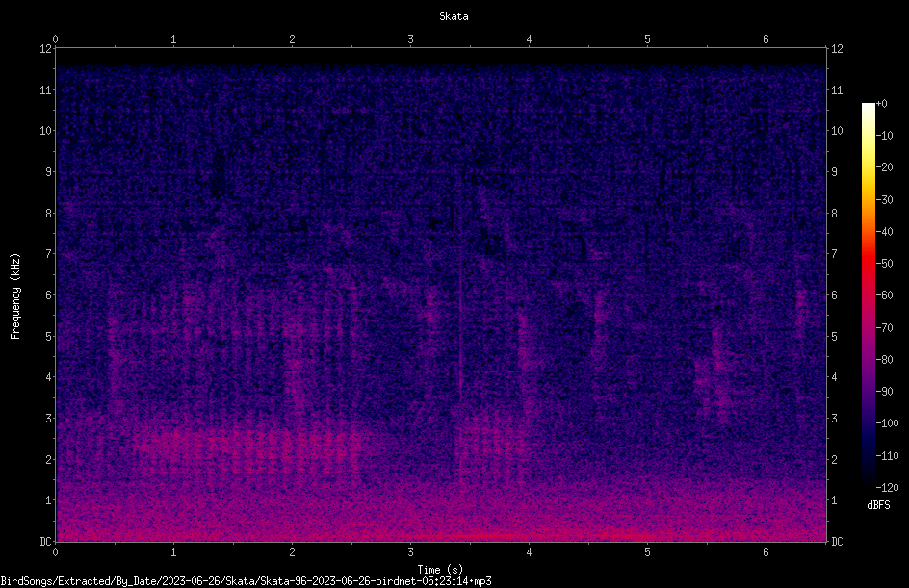Screen dimensions: 909x588
Task: Click the "-120" color scale label
Action: tap(888, 488)
